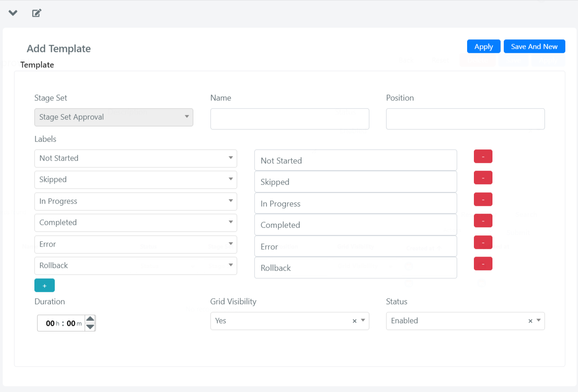
Task: Click the collapse chevron icon at top left
Action: click(x=13, y=13)
